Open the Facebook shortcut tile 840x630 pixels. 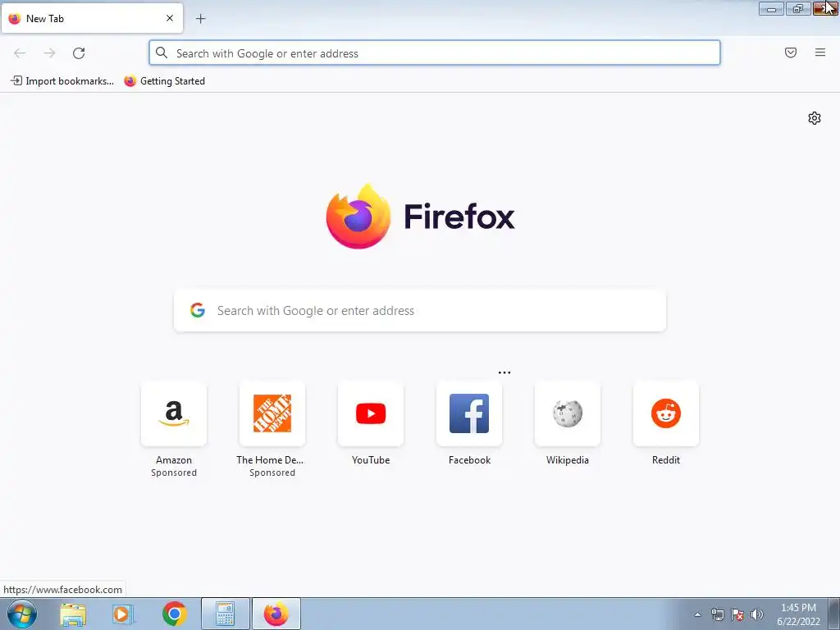click(x=469, y=413)
